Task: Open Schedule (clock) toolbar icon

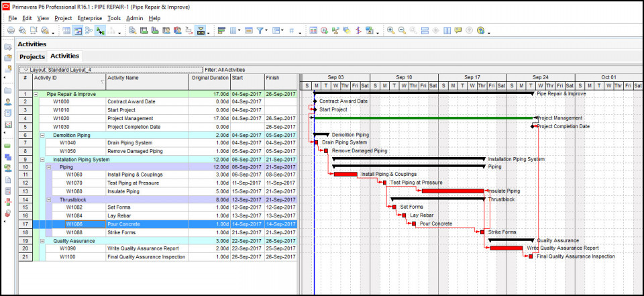Action: (x=324, y=31)
